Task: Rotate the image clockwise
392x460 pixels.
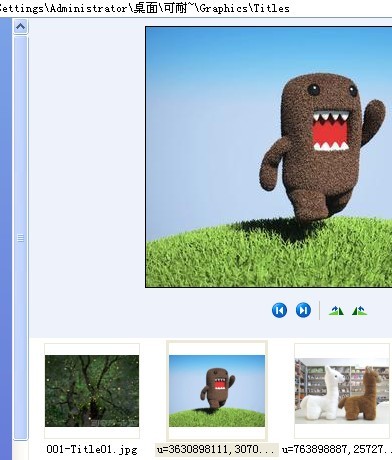Action: (336, 311)
